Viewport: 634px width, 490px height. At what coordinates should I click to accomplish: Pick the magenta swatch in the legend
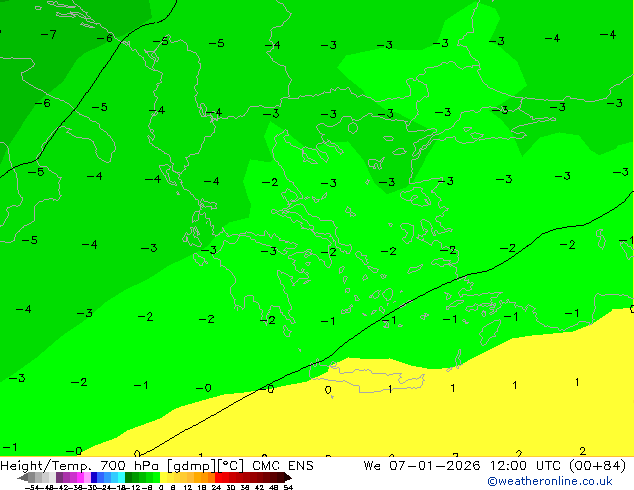(x=80, y=477)
